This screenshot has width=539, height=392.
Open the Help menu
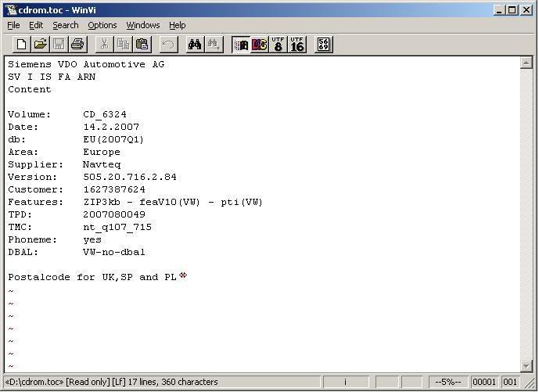(x=177, y=25)
